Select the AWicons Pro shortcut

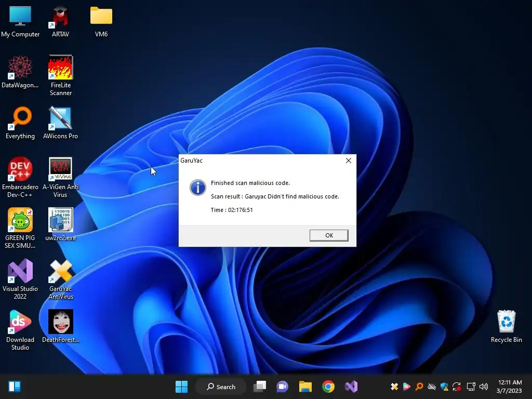[x=60, y=123]
